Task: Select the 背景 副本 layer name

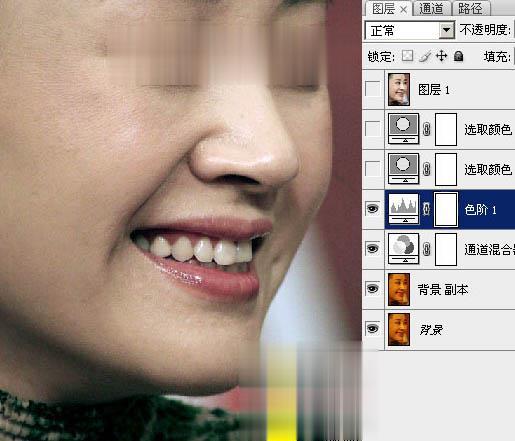Action: [x=443, y=289]
